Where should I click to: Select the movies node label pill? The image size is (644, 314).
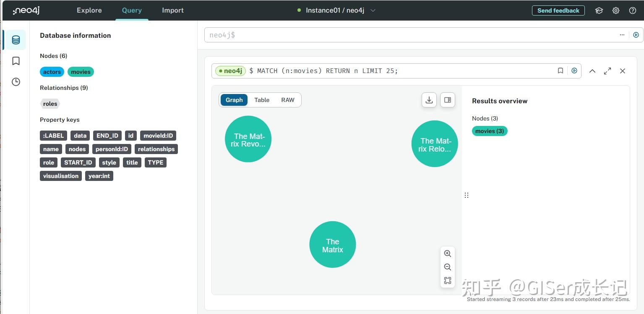coord(81,72)
